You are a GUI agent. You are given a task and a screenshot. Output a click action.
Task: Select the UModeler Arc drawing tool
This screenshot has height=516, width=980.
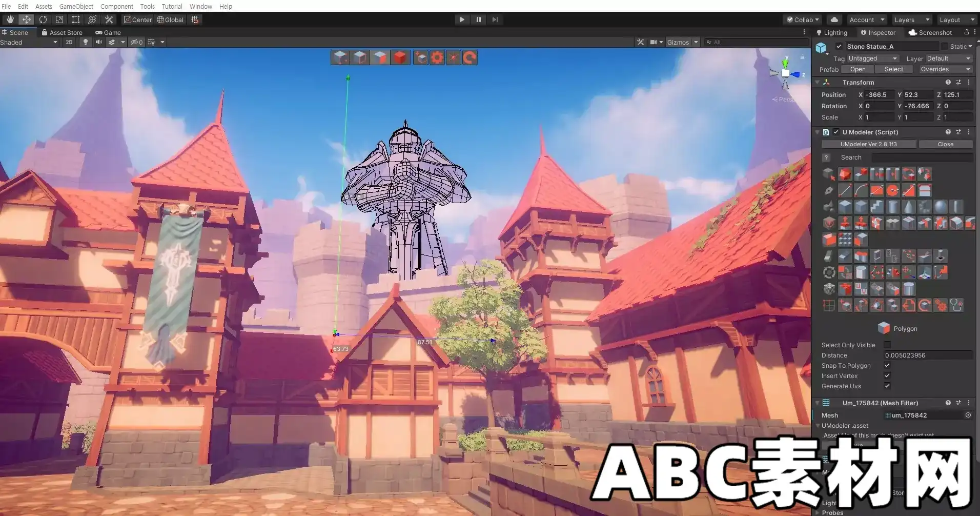click(861, 190)
